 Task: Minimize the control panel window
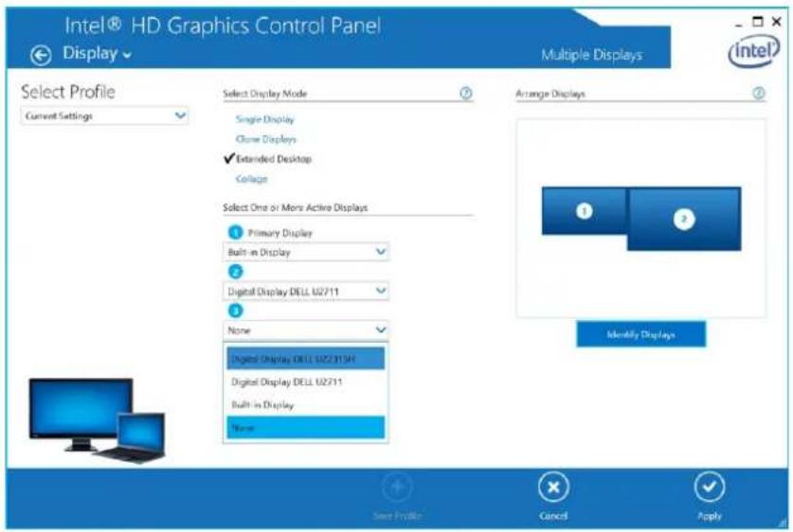click(x=739, y=24)
